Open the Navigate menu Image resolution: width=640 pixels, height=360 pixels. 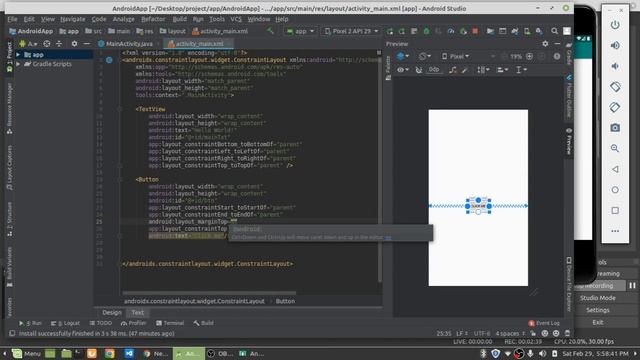73,19
